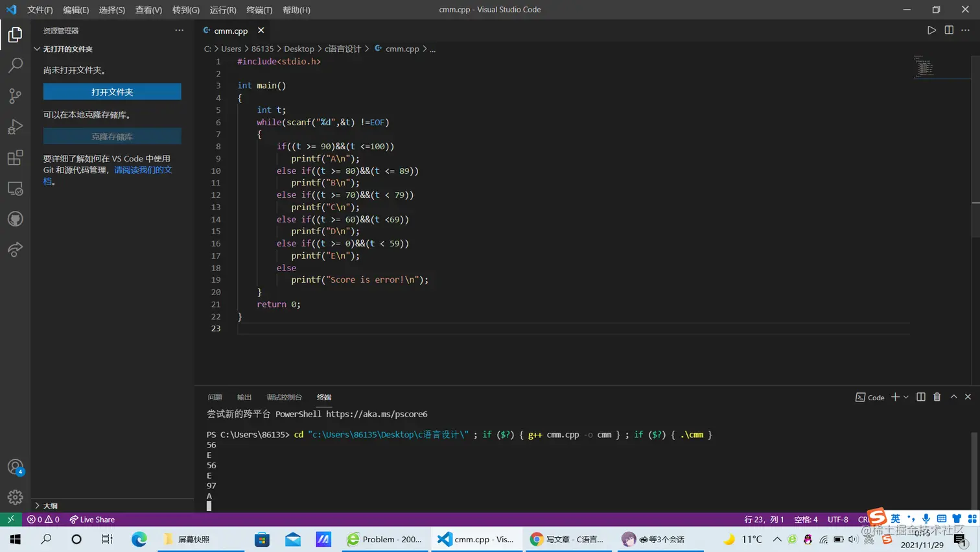Open the 查看(V) menu
This screenshot has width=980, height=552.
(148, 10)
